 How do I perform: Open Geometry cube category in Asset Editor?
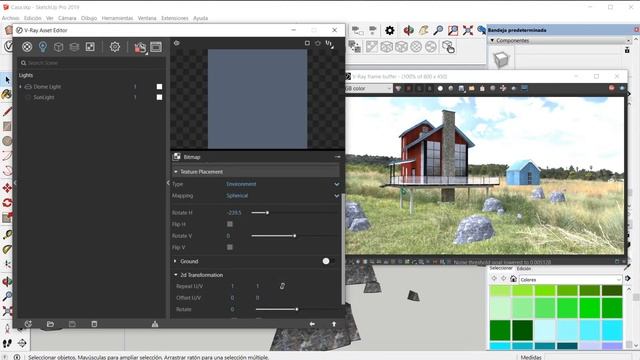tap(58, 47)
